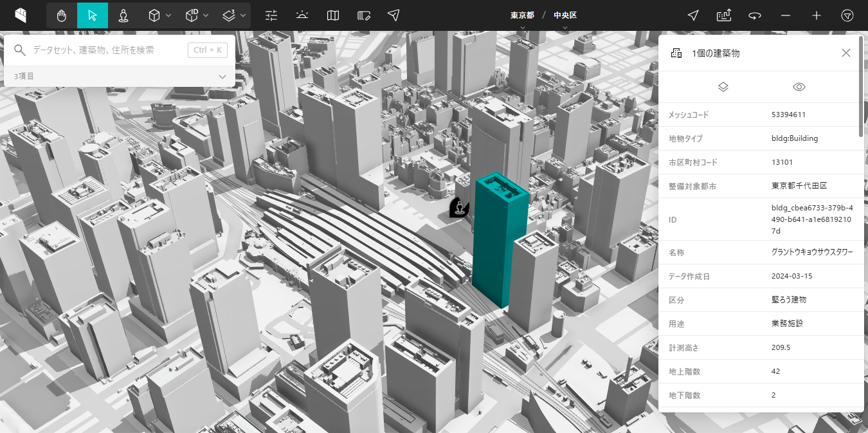This screenshot has height=433, width=868.
Task: Expand the 3項目 results list
Action: 222,77
